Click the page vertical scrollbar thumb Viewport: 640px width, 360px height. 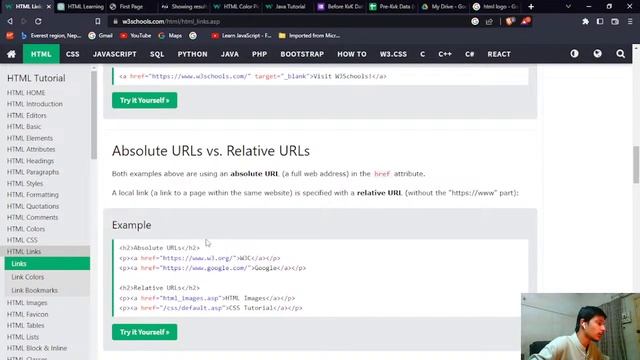coord(636,164)
